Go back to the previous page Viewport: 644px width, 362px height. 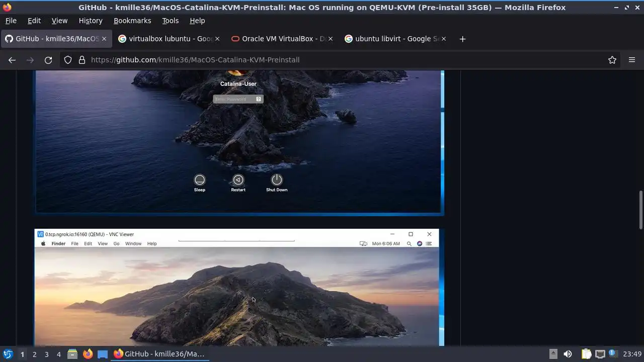(x=12, y=60)
